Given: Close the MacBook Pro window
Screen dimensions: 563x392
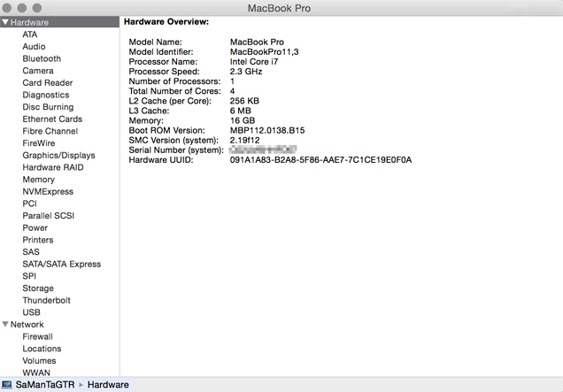Looking at the screenshot, I should [x=6, y=8].
